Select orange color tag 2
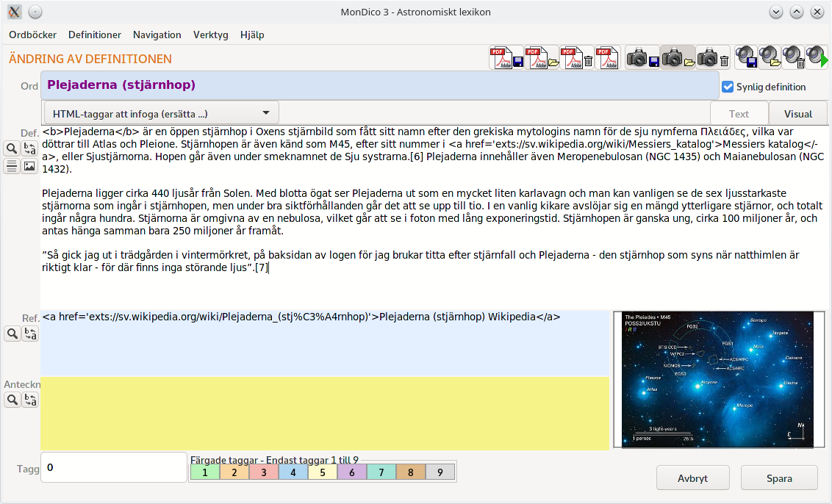The height and width of the screenshot is (504, 832). click(x=234, y=472)
